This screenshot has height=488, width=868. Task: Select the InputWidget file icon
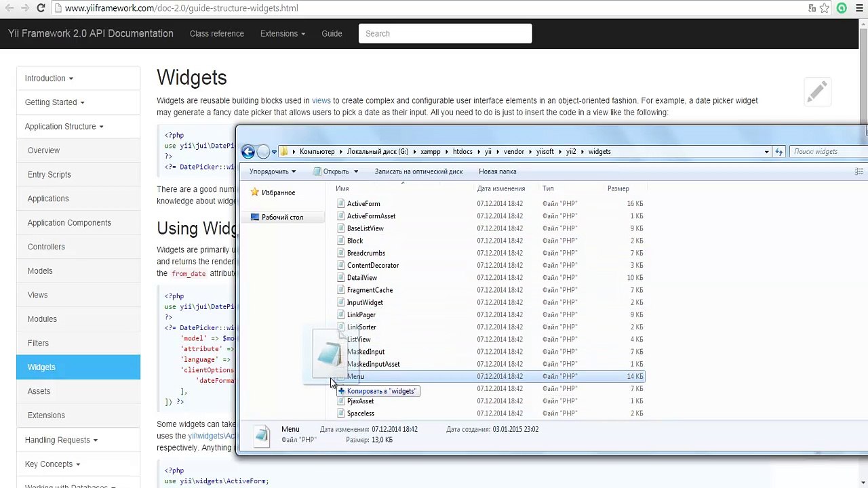pyautogui.click(x=341, y=302)
